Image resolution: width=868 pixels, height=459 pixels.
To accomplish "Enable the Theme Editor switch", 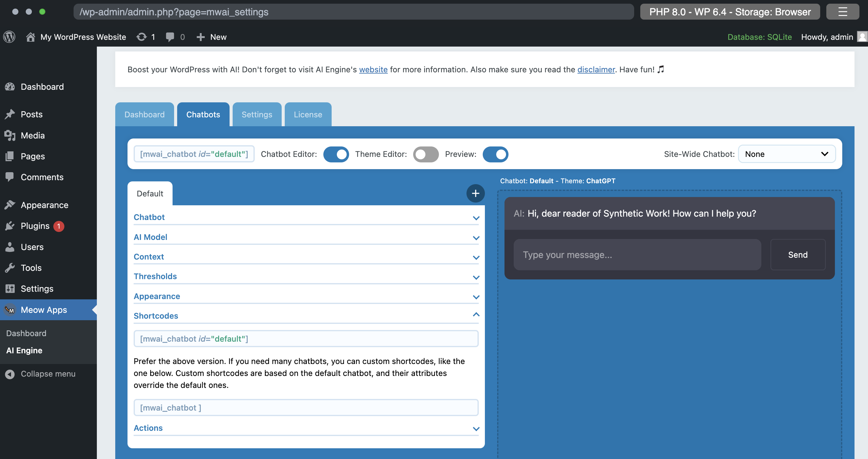I will (x=426, y=154).
